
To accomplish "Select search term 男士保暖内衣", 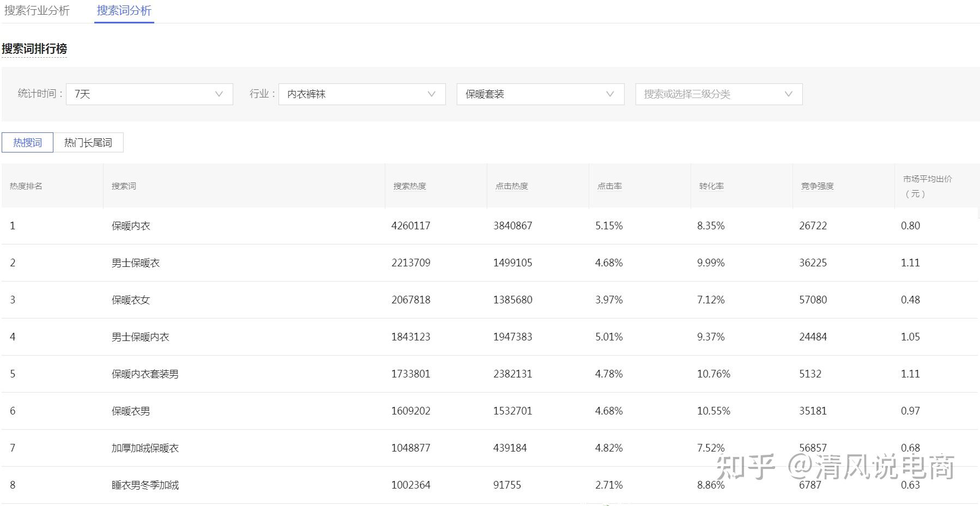I will tap(141, 337).
